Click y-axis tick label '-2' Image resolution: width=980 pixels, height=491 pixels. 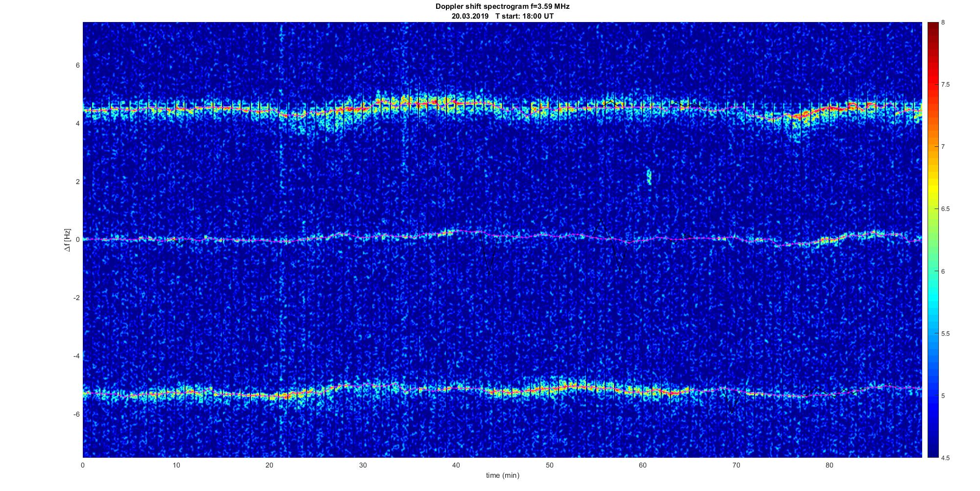[76, 298]
